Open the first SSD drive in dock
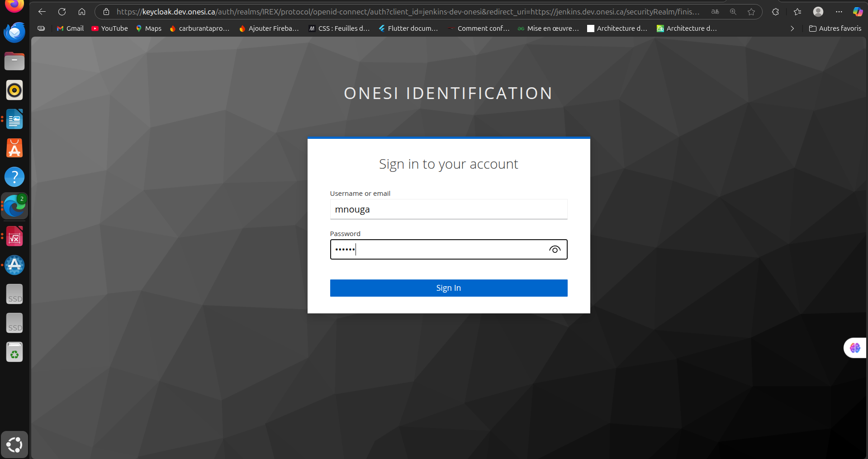Viewport: 868px width, 459px height. tap(14, 294)
